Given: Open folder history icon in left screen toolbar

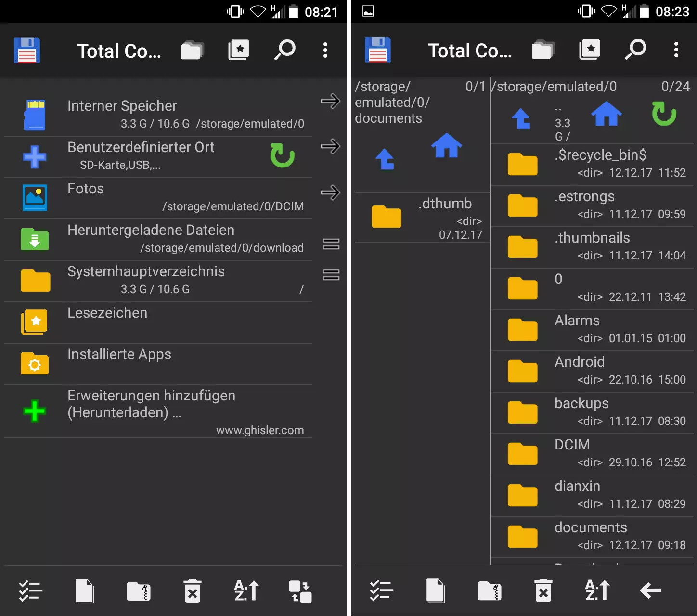Looking at the screenshot, I should point(192,50).
